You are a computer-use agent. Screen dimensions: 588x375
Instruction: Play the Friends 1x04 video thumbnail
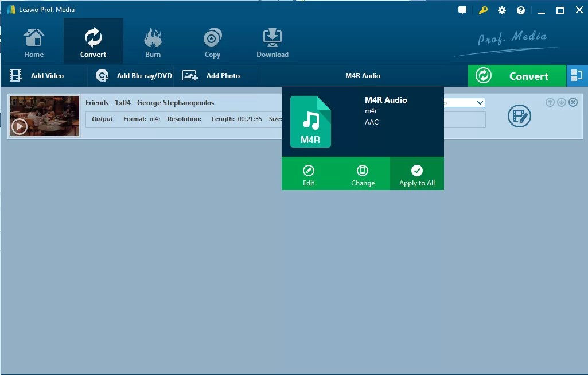click(x=19, y=125)
